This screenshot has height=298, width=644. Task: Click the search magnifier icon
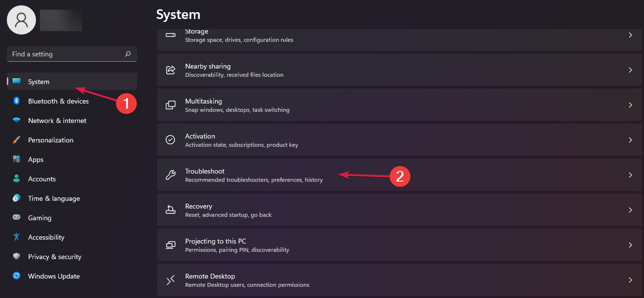(127, 54)
